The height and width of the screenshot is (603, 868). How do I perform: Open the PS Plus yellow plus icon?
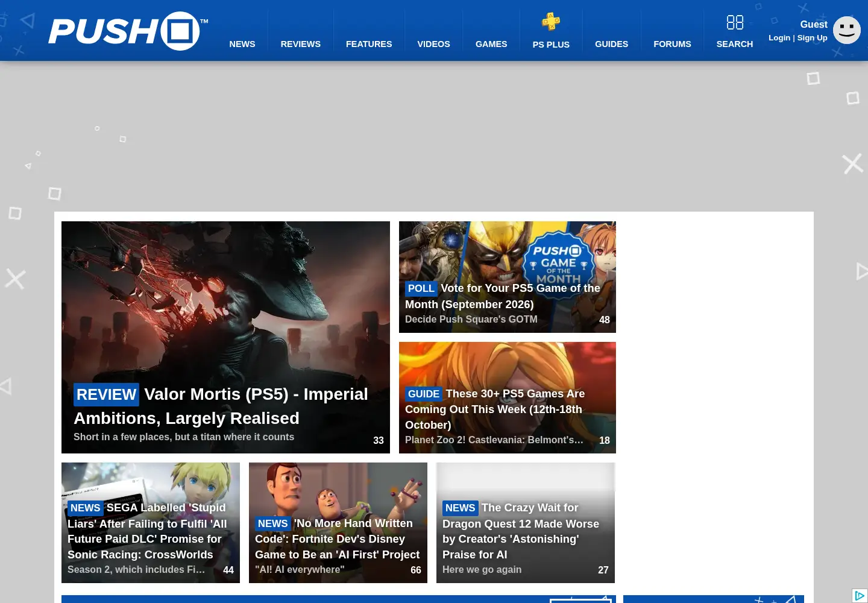(551, 22)
